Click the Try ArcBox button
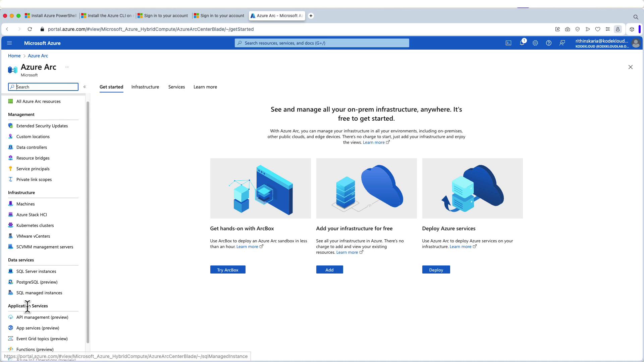Screen dimensions: 644x362 [x=228, y=270]
